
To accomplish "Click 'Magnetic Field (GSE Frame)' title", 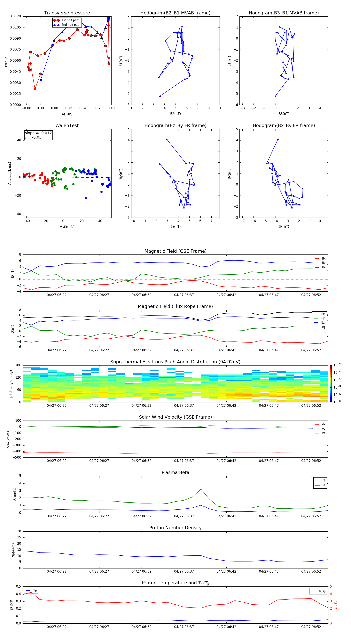I will click(x=175, y=251).
